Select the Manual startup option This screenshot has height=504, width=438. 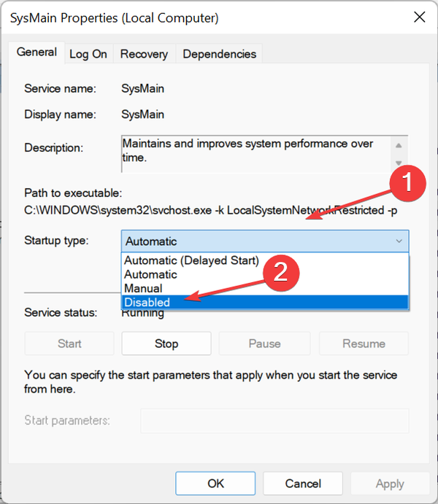point(143,288)
